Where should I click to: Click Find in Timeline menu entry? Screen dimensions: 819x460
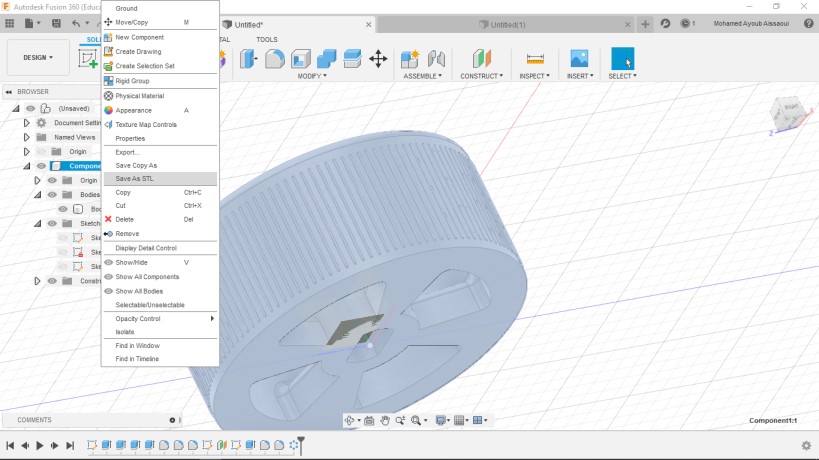point(160,359)
